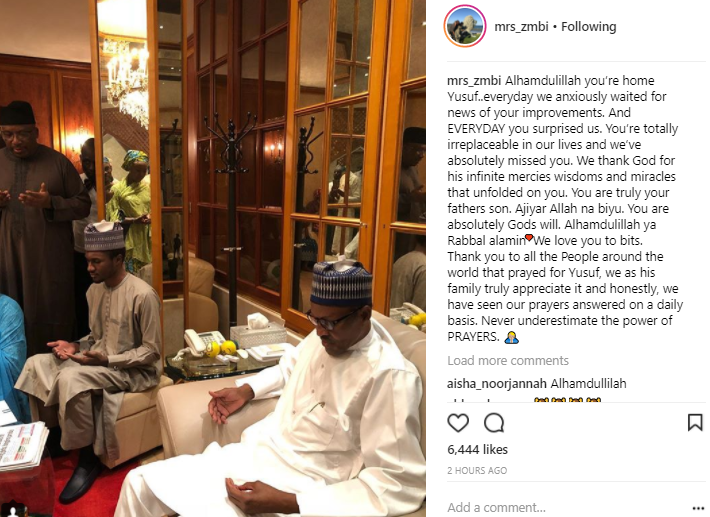View the 6,444 likes list
This screenshot has width=710, height=517.
tap(477, 450)
